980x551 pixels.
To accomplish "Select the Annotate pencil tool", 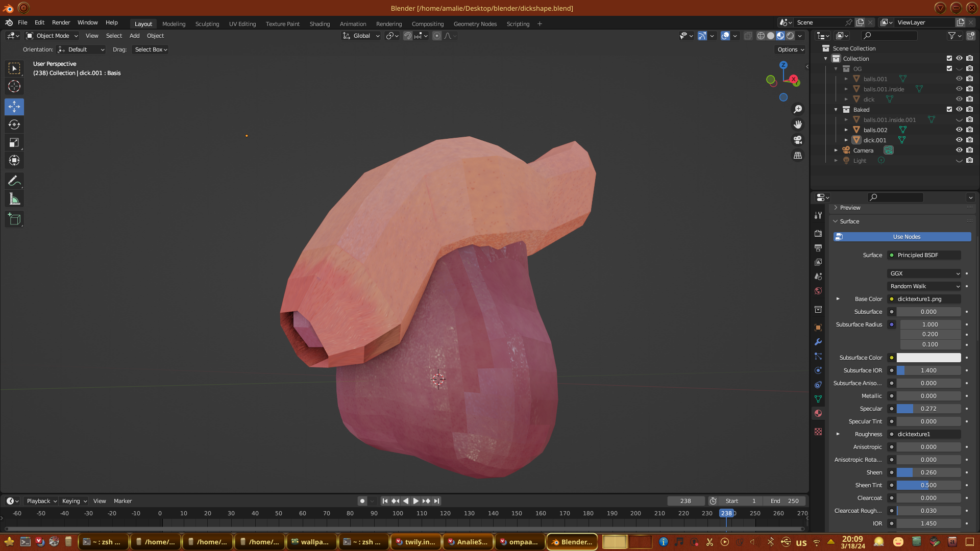I will coord(14,181).
